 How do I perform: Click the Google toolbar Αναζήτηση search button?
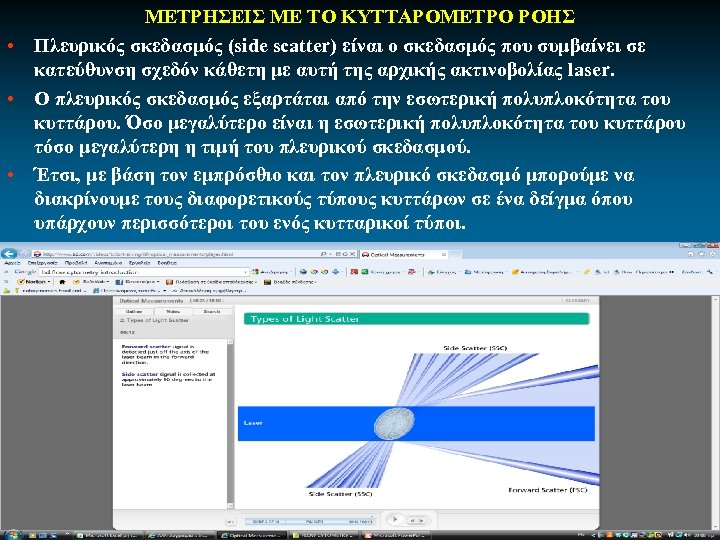tap(270, 272)
